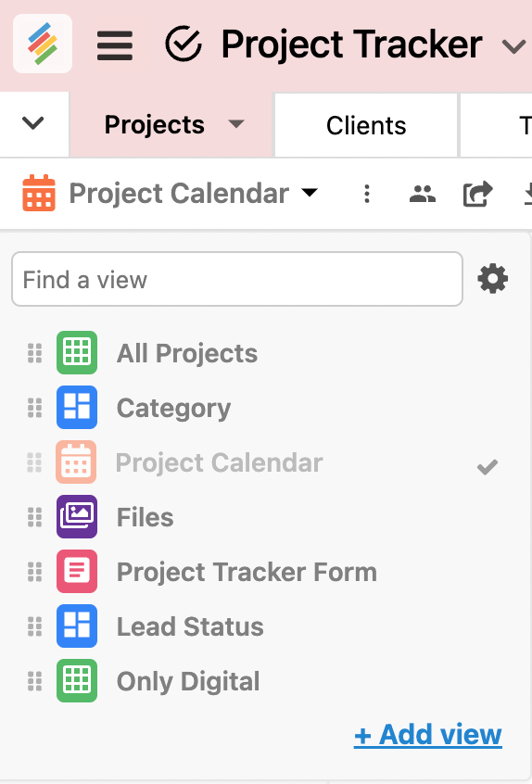
Task: Open the Lead Status view
Action: pyautogui.click(x=190, y=626)
